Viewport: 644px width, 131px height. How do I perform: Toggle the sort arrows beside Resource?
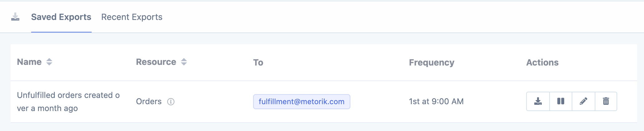coord(184,62)
